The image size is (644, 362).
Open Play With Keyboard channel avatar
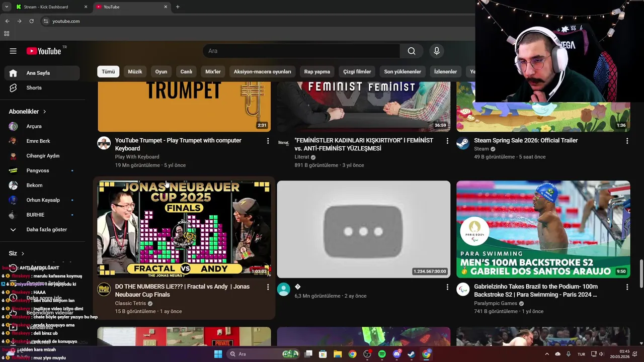point(104,143)
